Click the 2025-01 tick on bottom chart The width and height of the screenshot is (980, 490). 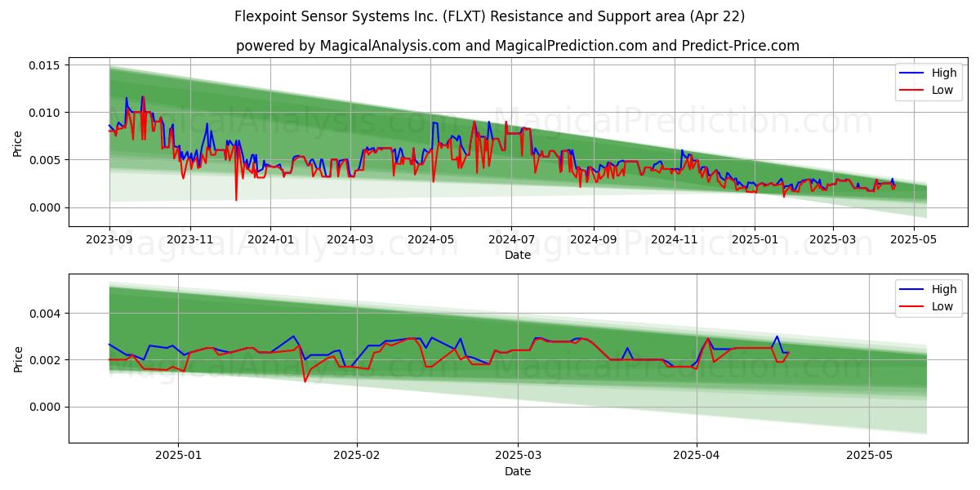coord(178,455)
